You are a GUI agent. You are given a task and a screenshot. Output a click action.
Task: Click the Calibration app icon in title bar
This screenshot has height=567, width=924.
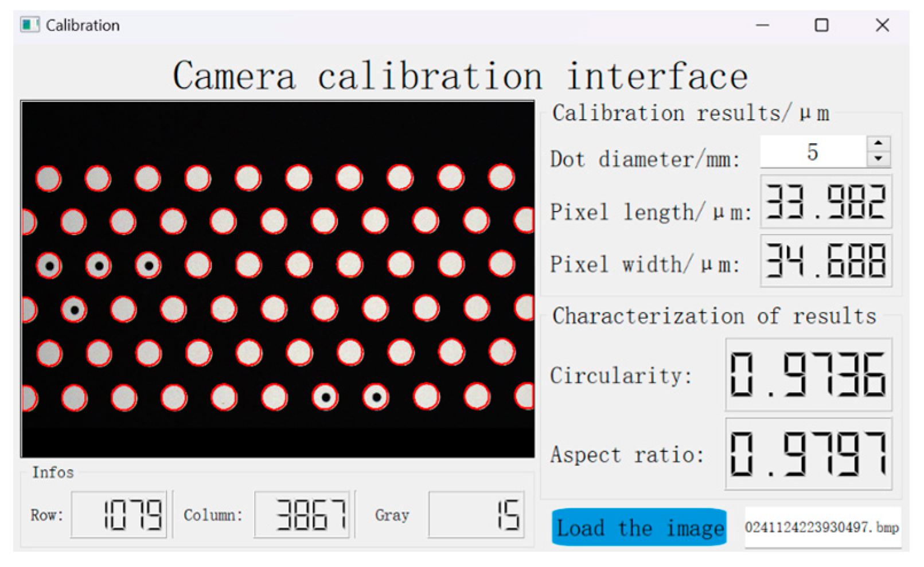30,25
